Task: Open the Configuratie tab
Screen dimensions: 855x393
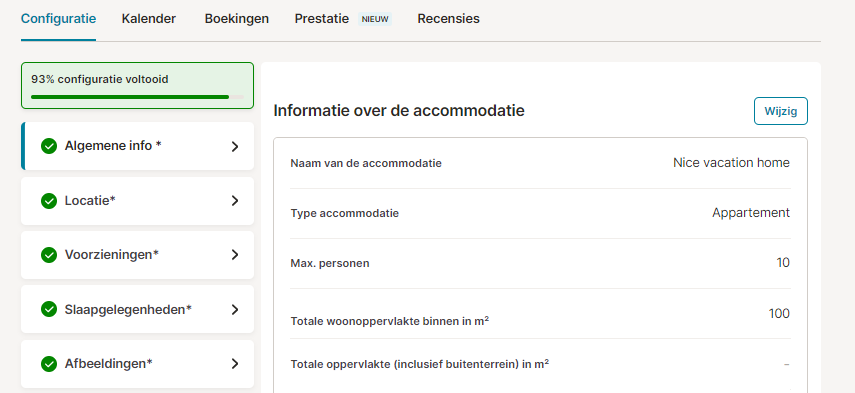Action: coord(58,19)
